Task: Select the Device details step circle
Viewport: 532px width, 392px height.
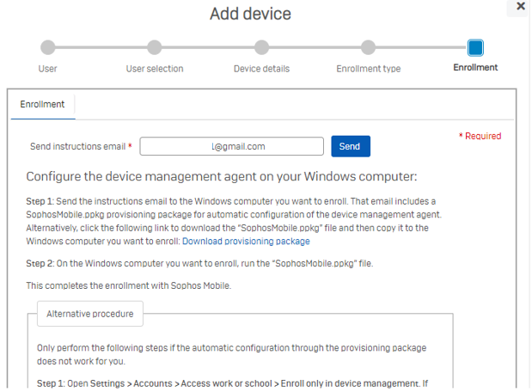Action: [261, 47]
